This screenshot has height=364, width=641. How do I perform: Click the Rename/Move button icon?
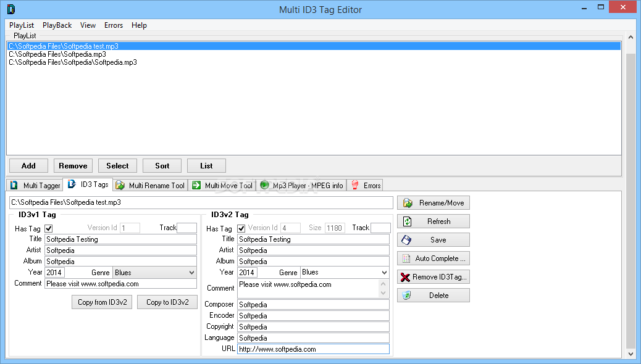(408, 203)
